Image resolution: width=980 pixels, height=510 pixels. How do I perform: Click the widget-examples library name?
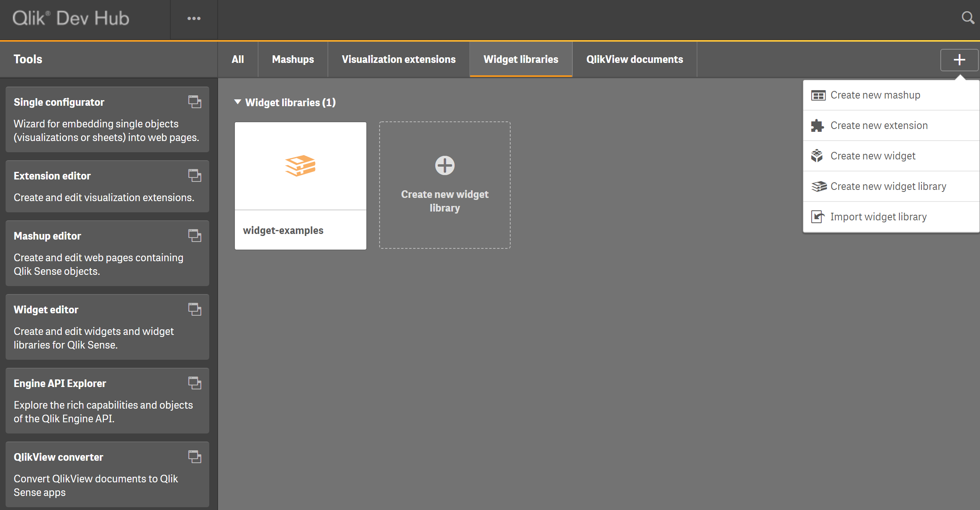click(283, 230)
